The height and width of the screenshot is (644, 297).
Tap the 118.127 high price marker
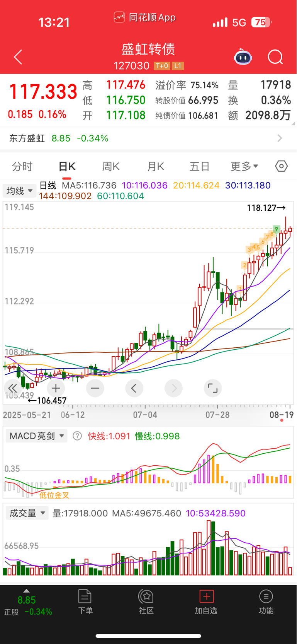(266, 208)
